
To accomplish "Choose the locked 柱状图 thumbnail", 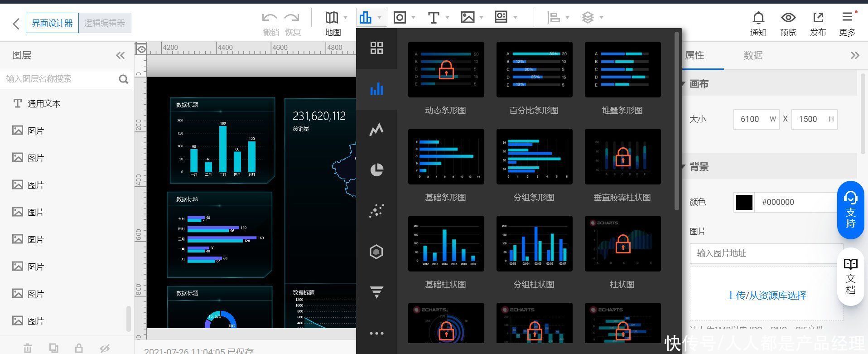I will click(x=623, y=244).
